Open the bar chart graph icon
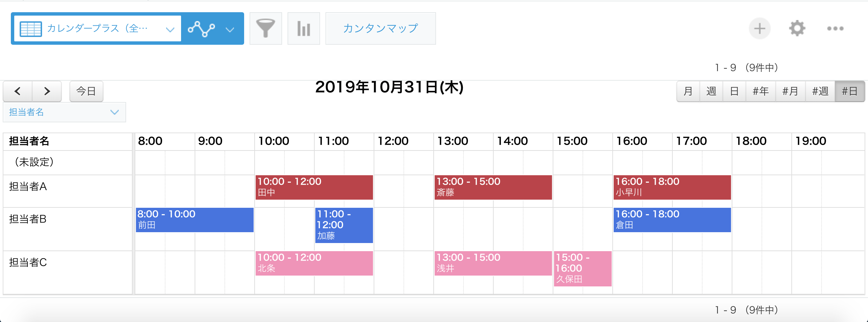 tap(303, 28)
